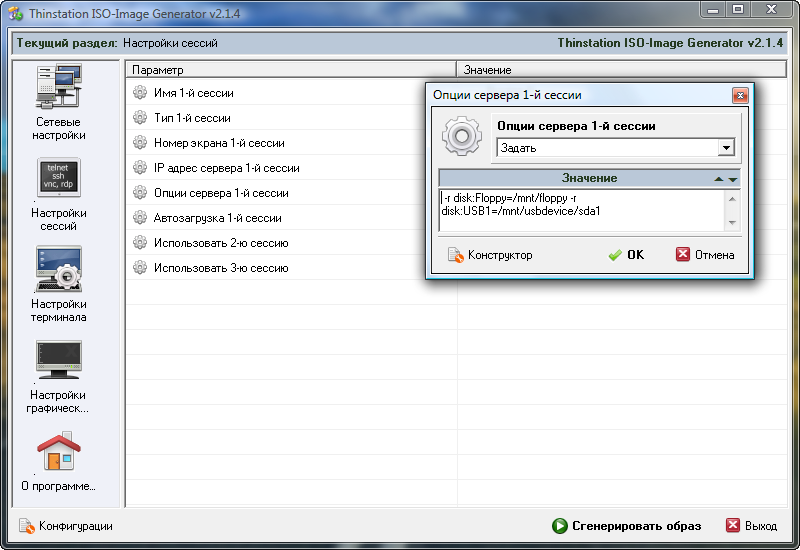This screenshot has height=550, width=800.
Task: Open the Настройки графическ... monitor icon
Action: pos(59,360)
